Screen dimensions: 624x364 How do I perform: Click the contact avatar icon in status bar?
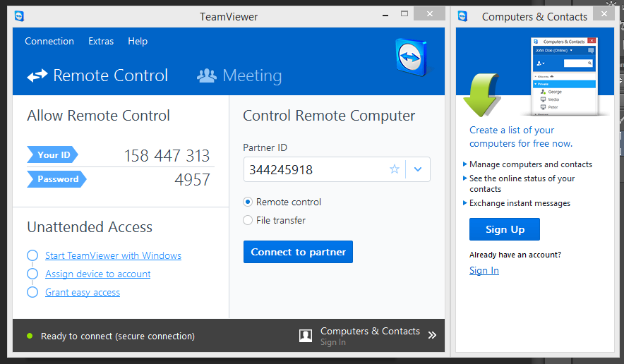(x=306, y=336)
